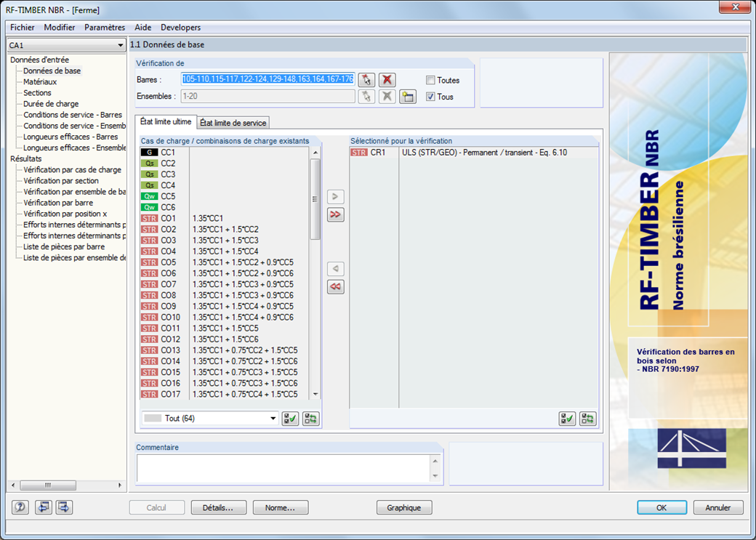Select Vérification par section item
Image resolution: width=756 pixels, height=540 pixels.
(x=61, y=181)
